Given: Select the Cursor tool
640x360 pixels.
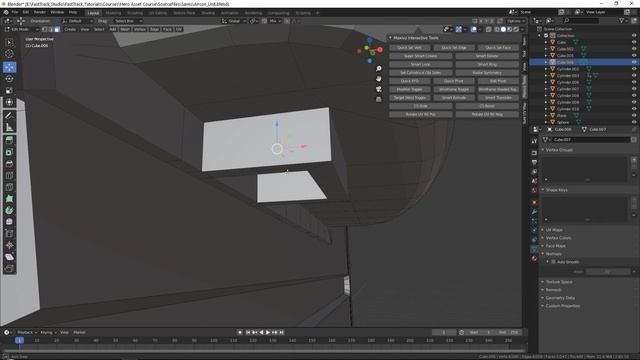Looking at the screenshot, I should [9, 53].
